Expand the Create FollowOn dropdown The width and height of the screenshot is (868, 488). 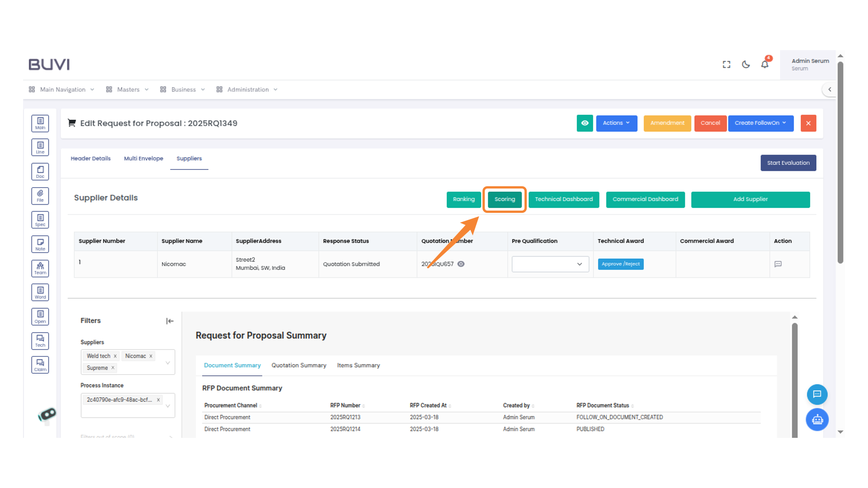(x=760, y=123)
